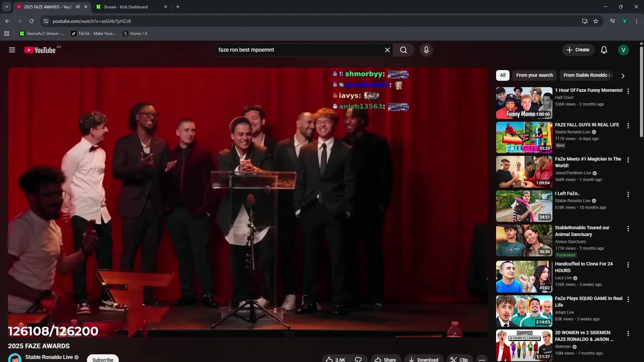
Task: Open a new browser tab
Action: [x=178, y=7]
